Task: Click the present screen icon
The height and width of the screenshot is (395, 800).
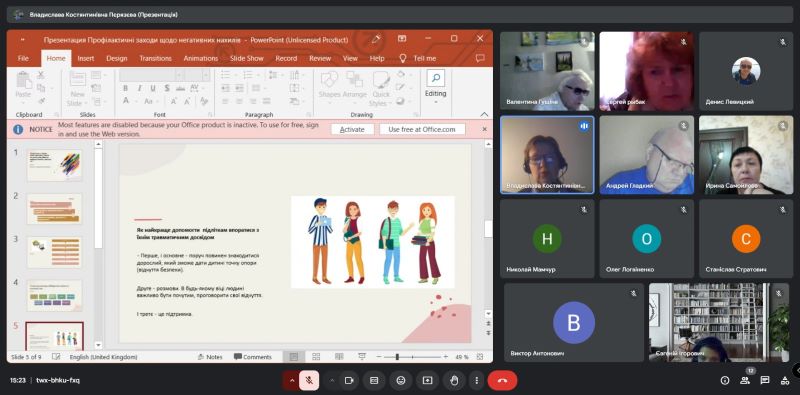Action: pos(427,380)
